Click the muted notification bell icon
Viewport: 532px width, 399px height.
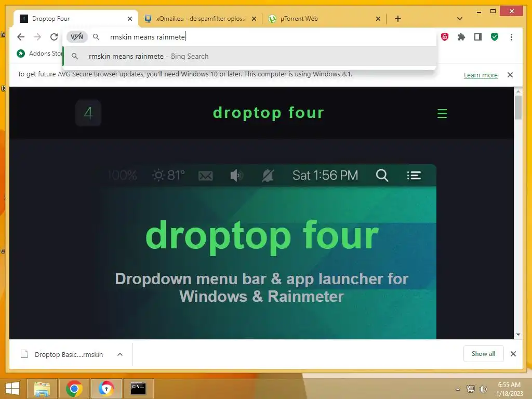click(x=268, y=176)
